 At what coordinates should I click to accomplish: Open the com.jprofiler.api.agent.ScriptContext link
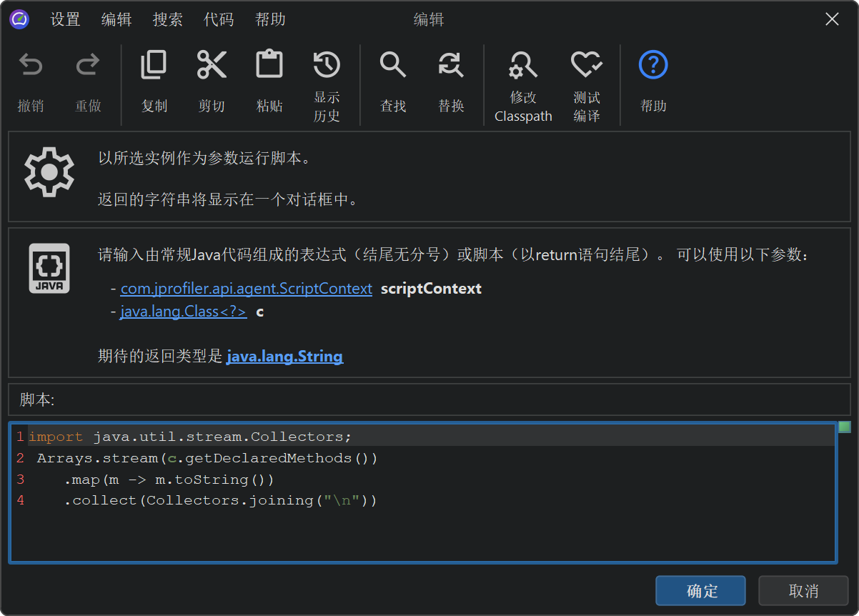(x=246, y=289)
